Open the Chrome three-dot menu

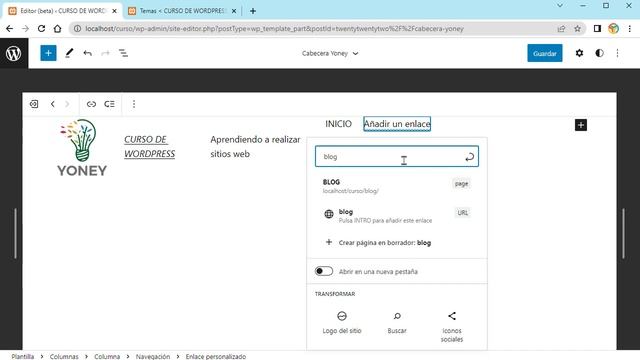click(630, 29)
